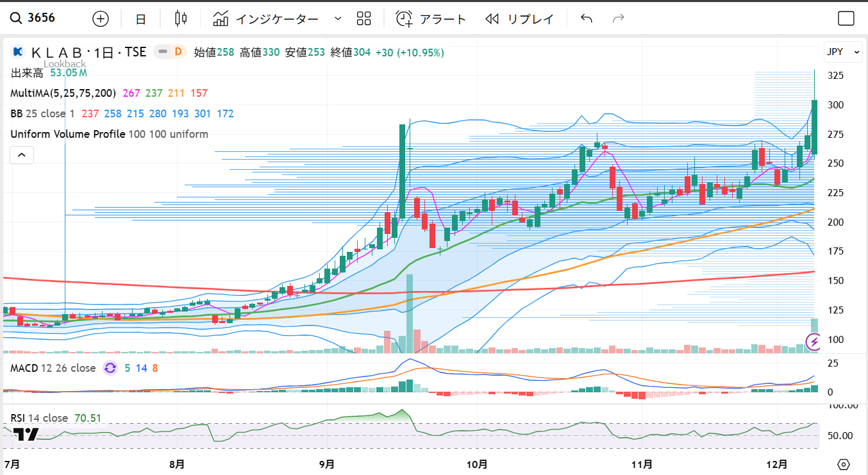Viewport: 868px width, 475px height.
Task: Click the purple circular icon beside MACD
Action: tap(110, 368)
